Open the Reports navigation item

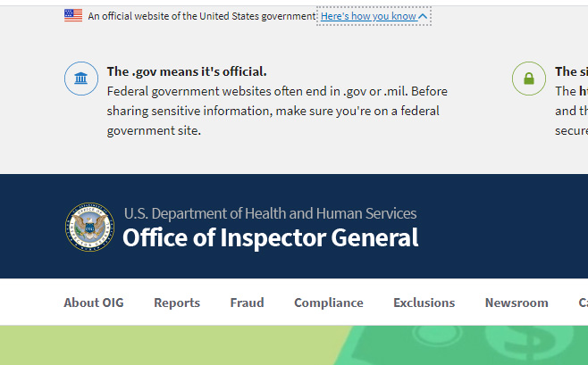coord(177,303)
